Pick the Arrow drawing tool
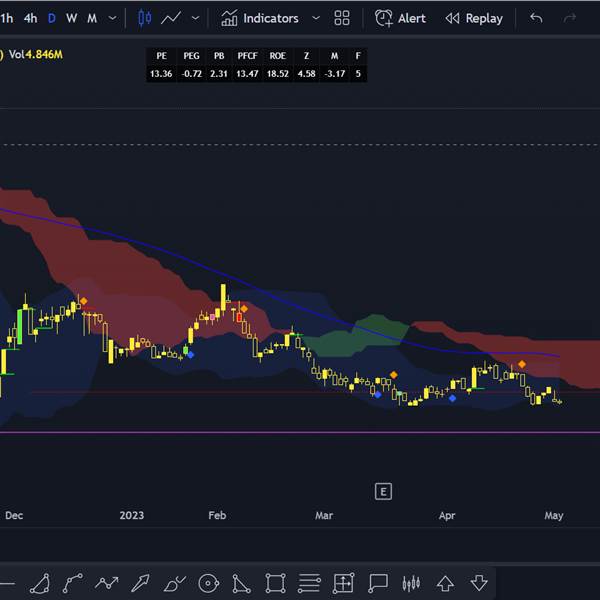The height and width of the screenshot is (600, 600). [140, 583]
